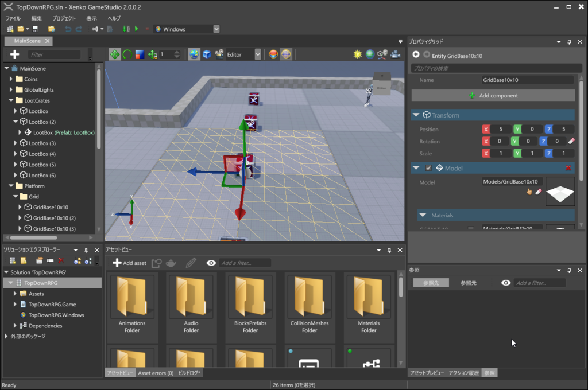
Task: Click the snap-to-grid gizmo icon
Action: (x=153, y=54)
